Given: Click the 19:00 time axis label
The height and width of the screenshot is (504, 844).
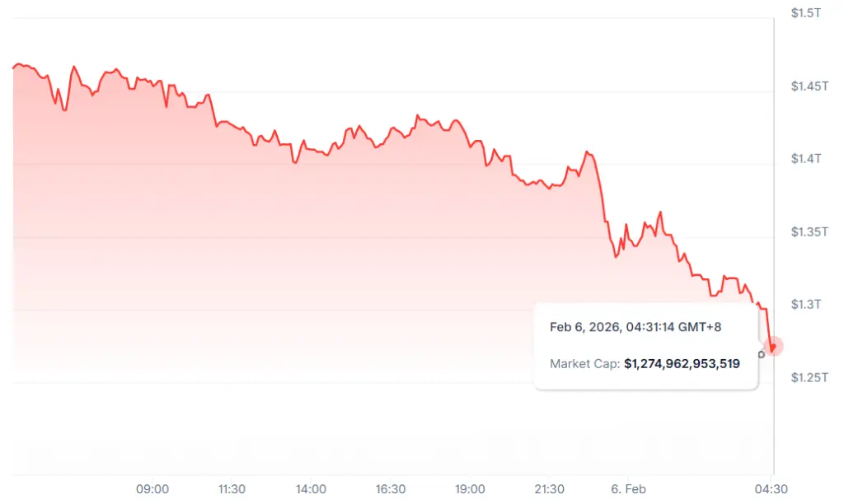Looking at the screenshot, I should 470,488.
